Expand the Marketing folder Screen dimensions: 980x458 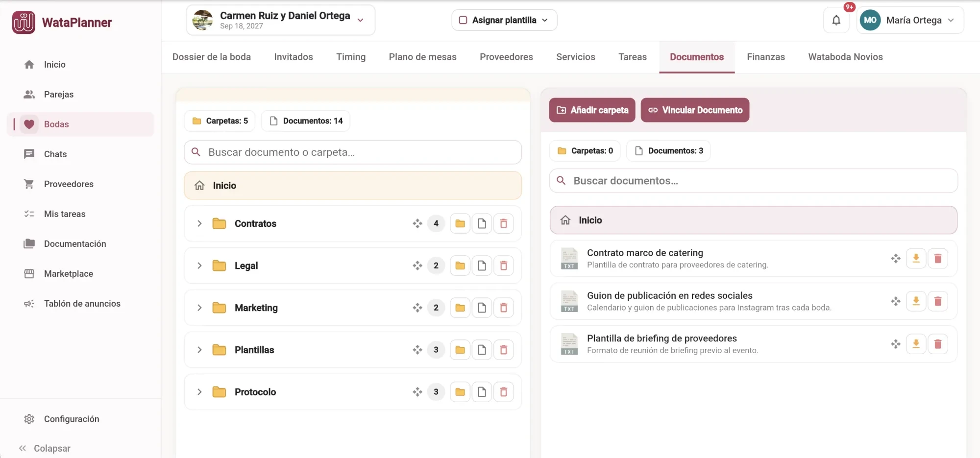coord(199,308)
